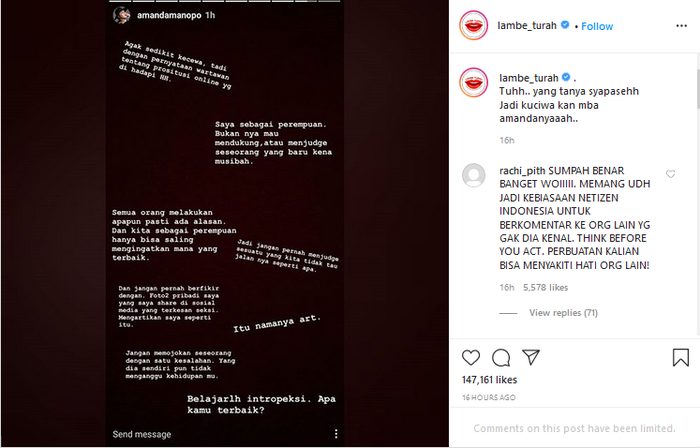Click Send message field in story
Screen dimensions: 700x448
click(142, 434)
